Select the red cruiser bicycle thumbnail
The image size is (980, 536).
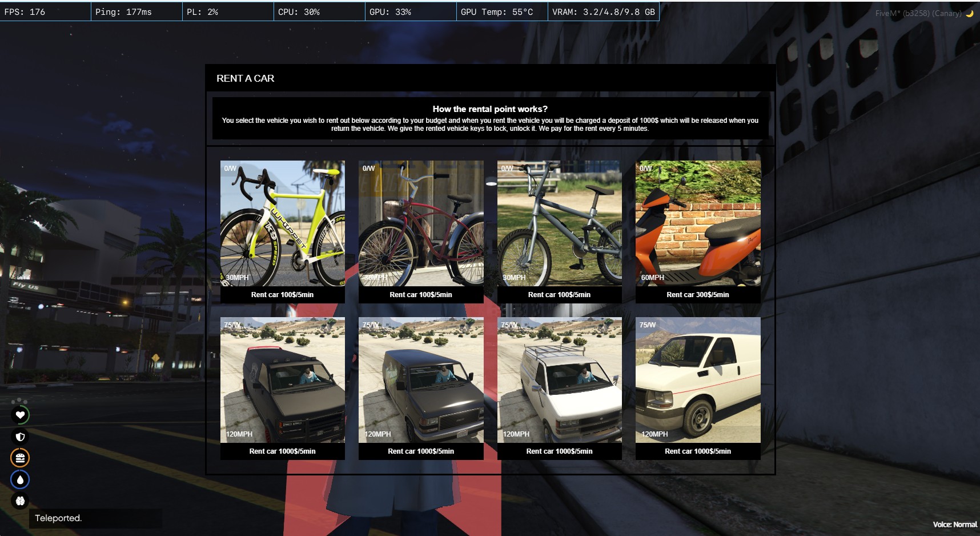[x=421, y=223]
